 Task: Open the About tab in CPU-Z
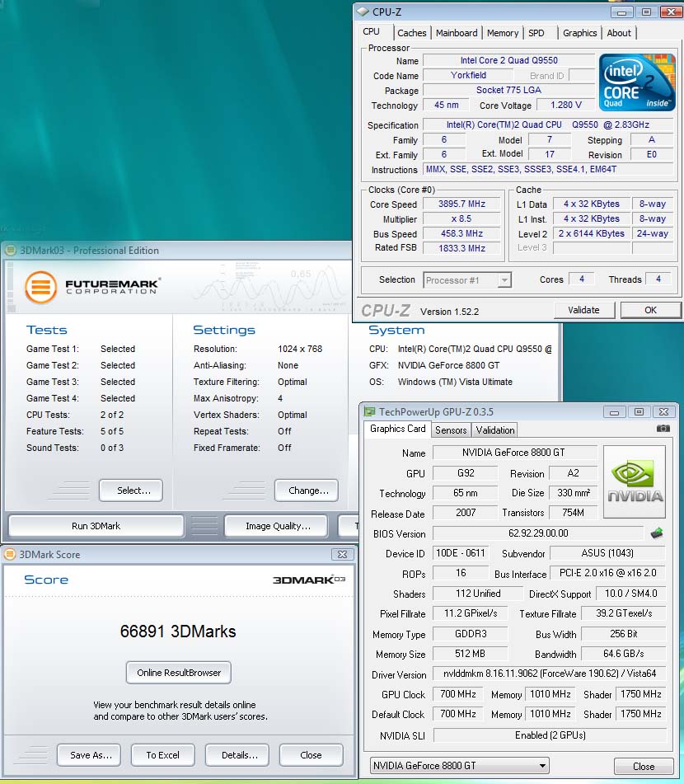coord(619,33)
